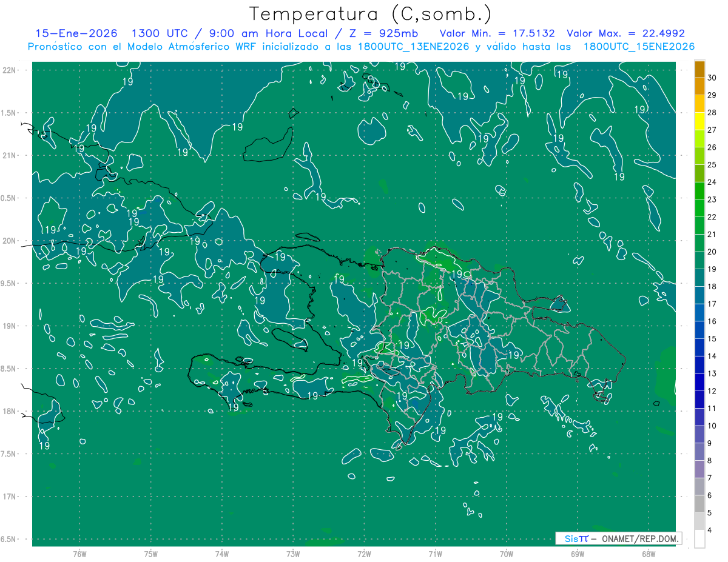Click the '20N' latitude axis label
The image size is (728, 562).
click(x=10, y=241)
